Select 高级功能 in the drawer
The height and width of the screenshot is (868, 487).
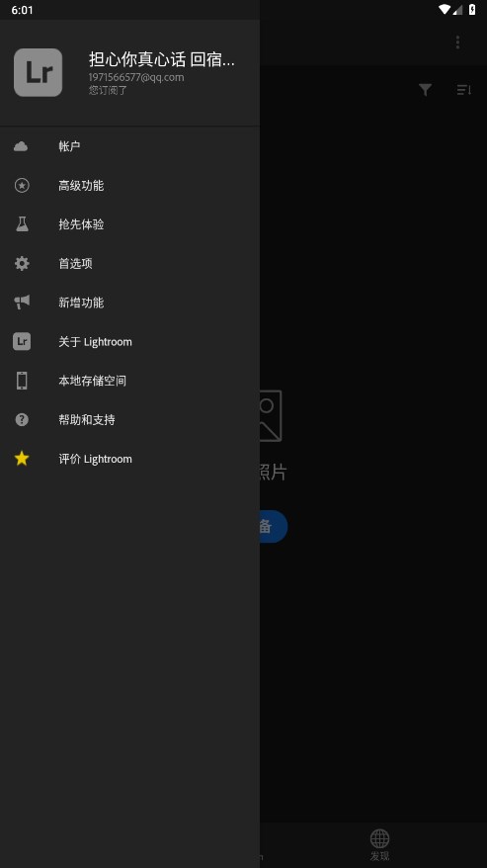(130, 186)
